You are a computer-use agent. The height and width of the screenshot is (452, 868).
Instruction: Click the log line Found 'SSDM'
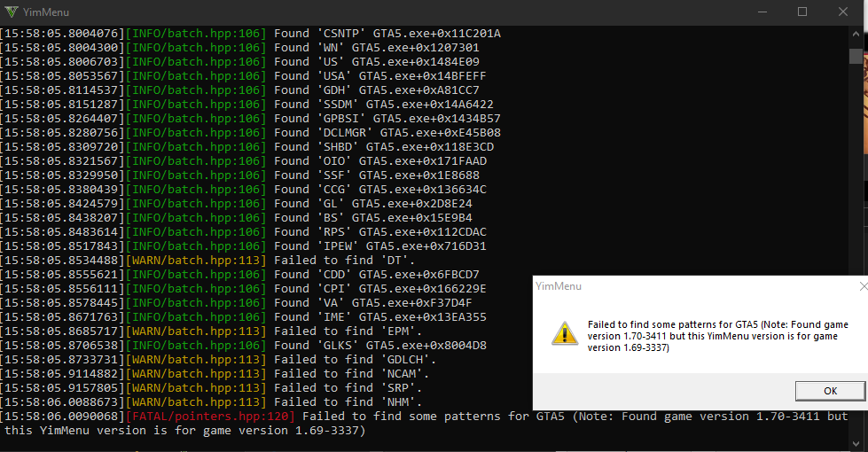246,105
